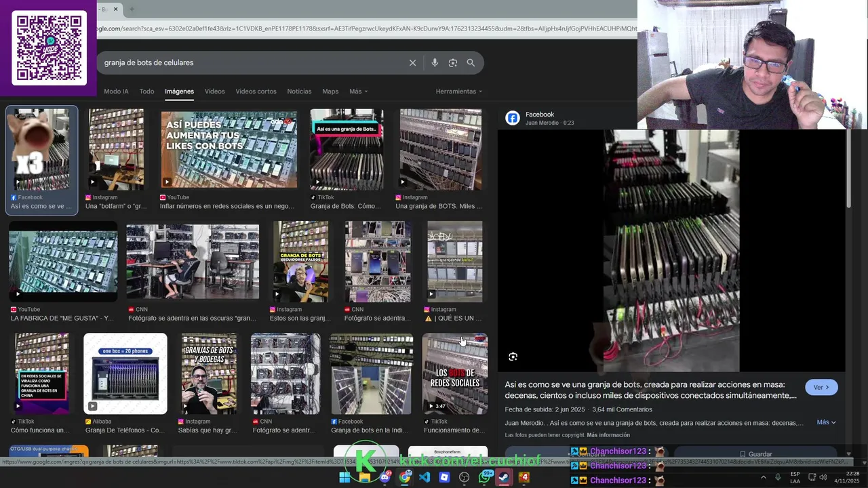The image size is (868, 488).
Task: Select the Imágenes tab
Action: point(179,91)
